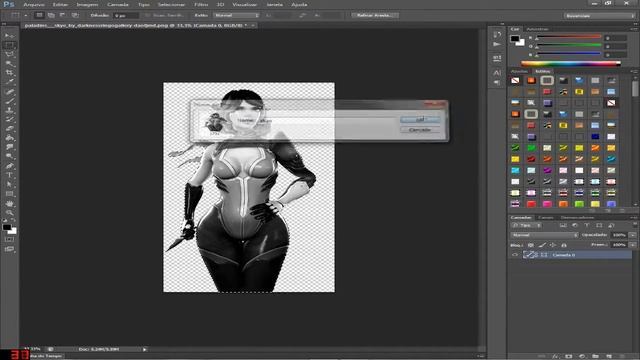The width and height of the screenshot is (640, 360).
Task: Select the Move tool
Action: point(9,36)
